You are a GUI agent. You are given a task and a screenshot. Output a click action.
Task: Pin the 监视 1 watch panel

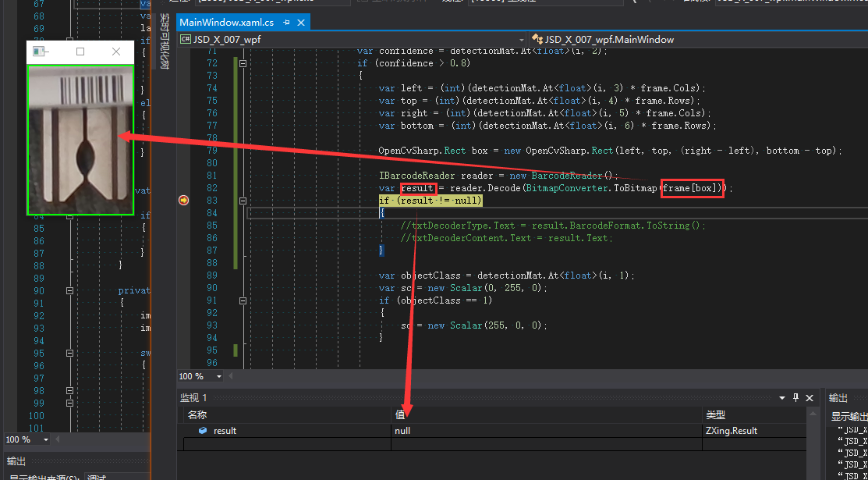pos(794,397)
